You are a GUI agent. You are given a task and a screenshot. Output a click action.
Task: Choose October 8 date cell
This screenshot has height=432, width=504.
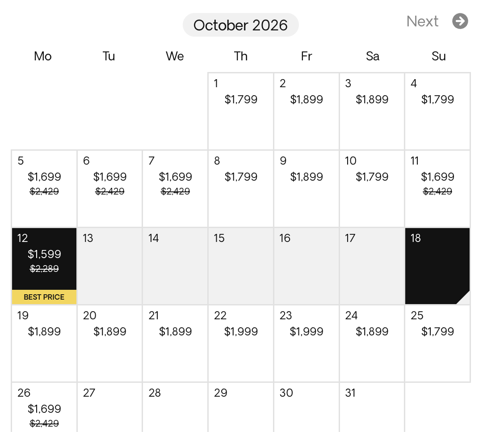(x=241, y=188)
